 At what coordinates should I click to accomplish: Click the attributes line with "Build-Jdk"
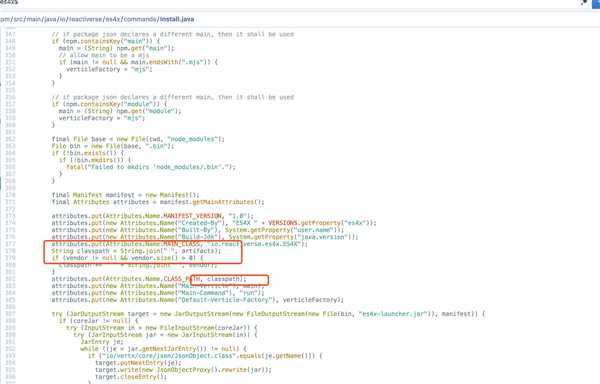205,237
